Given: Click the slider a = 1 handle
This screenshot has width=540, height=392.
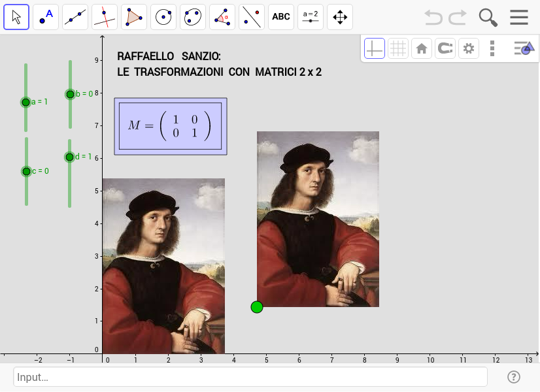Looking at the screenshot, I should tap(26, 102).
